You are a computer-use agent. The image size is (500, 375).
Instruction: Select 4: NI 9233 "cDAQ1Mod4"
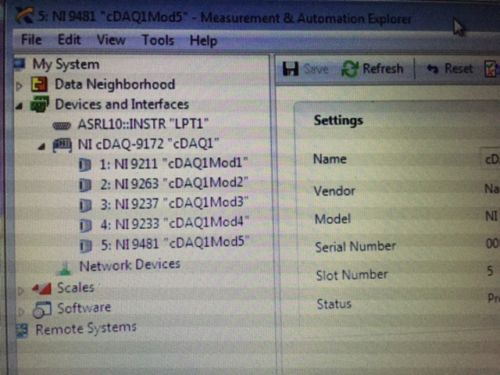175,223
